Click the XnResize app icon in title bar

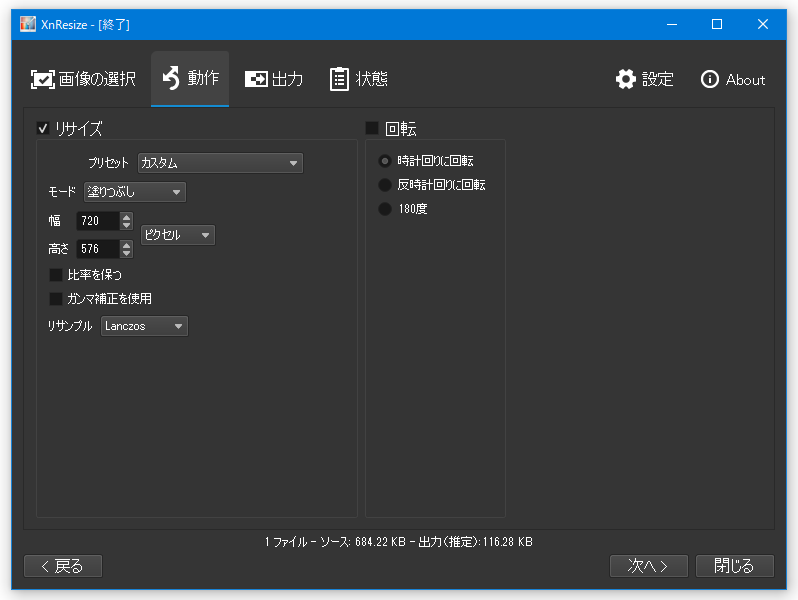pyautogui.click(x=27, y=24)
